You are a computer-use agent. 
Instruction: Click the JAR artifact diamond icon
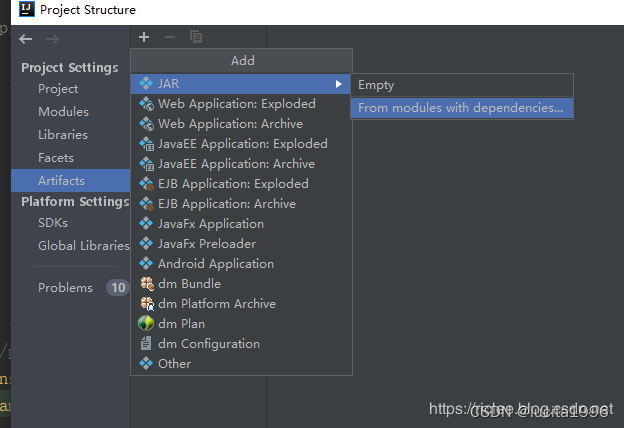point(146,84)
